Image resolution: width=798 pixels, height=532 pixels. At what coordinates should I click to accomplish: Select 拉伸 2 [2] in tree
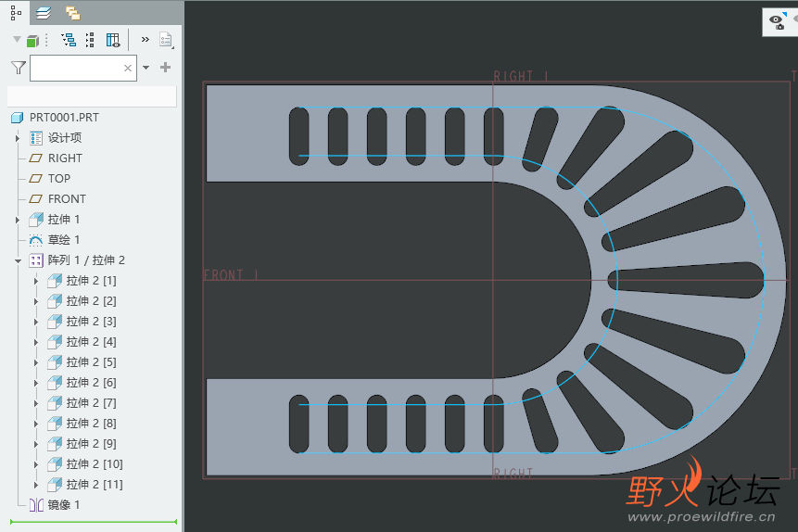pyautogui.click(x=91, y=301)
